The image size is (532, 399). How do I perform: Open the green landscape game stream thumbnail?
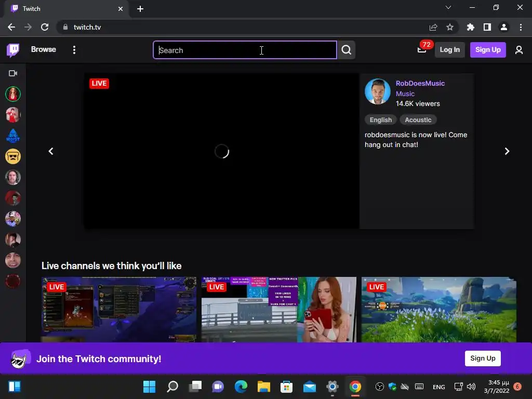coord(438,310)
